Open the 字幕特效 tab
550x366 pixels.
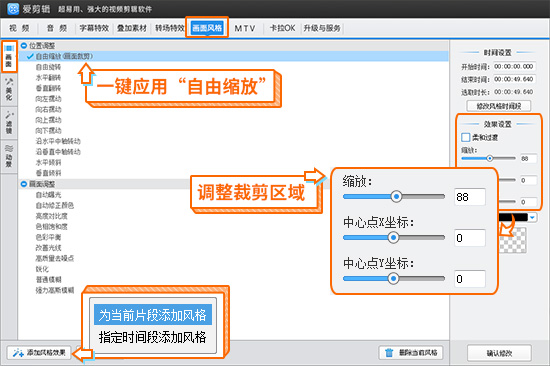tap(94, 28)
